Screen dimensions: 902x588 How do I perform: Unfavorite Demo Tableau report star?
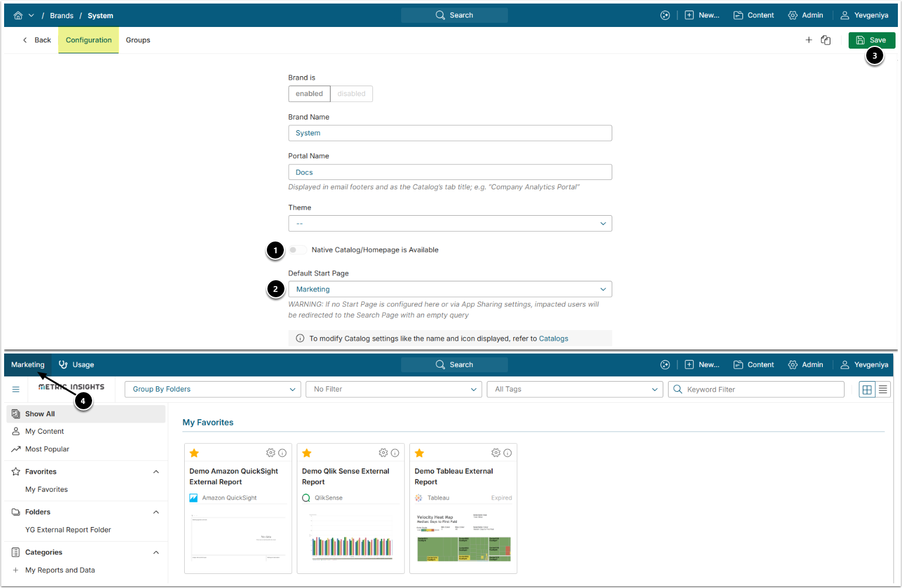[419, 453]
